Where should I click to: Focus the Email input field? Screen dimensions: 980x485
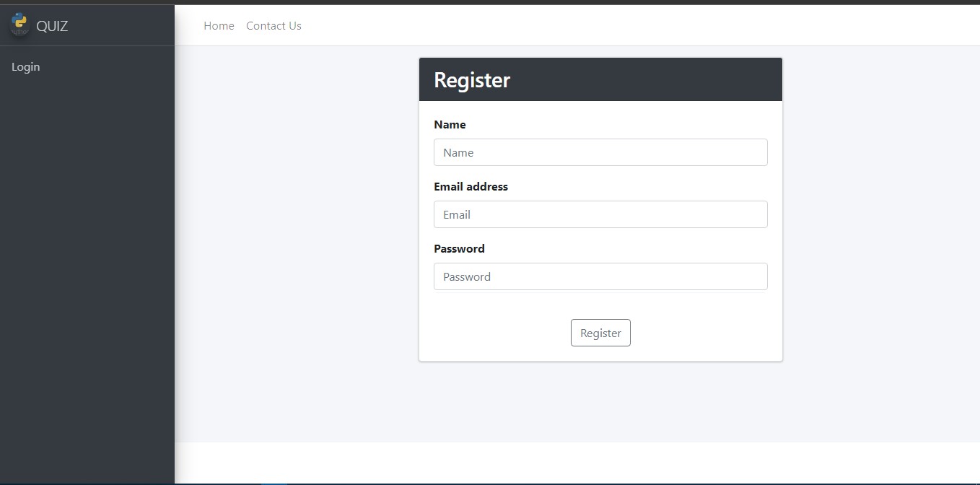(600, 214)
